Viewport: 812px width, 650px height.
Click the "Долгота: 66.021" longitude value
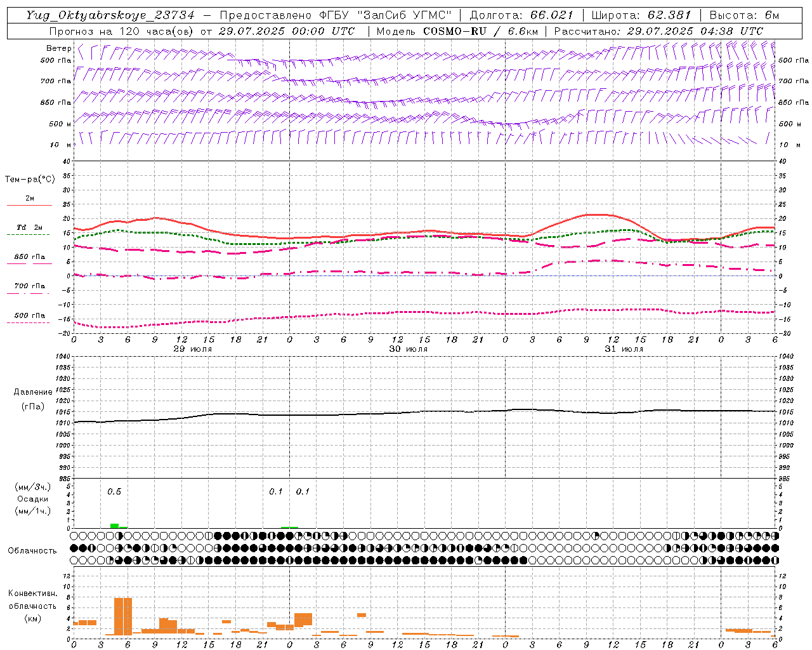pos(521,15)
